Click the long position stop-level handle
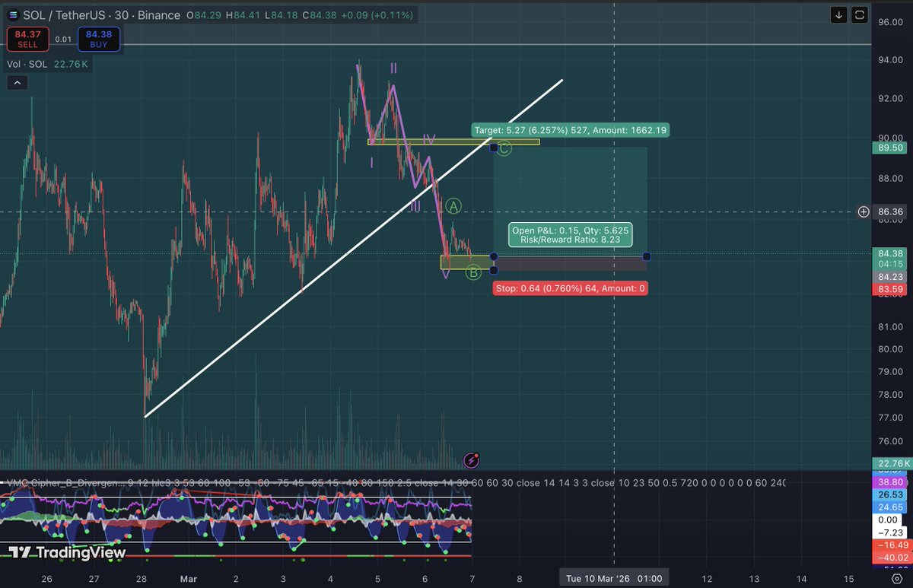 coord(494,270)
